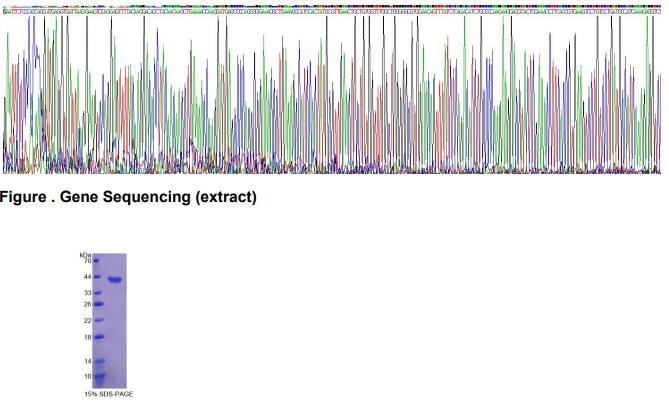Image resolution: width=669 pixels, height=403 pixels.
Task: Click the 70 kDa marker label
Action: point(87,261)
